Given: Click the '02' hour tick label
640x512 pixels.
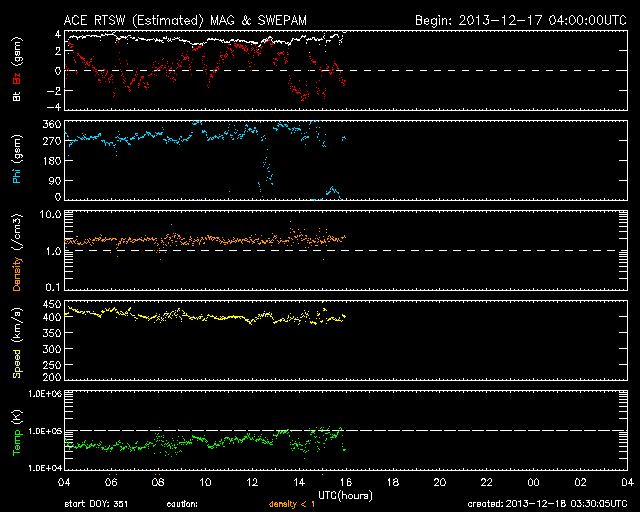Looking at the screenshot, I should click(580, 483).
